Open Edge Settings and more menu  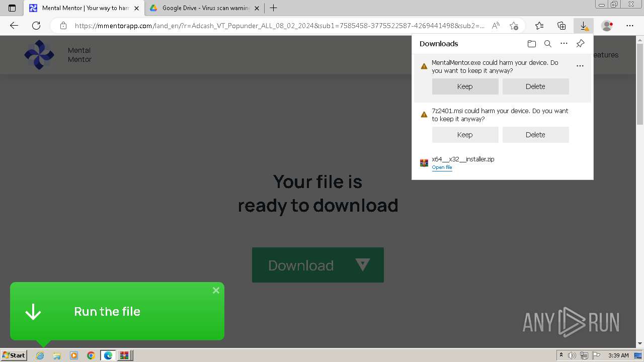point(630,26)
